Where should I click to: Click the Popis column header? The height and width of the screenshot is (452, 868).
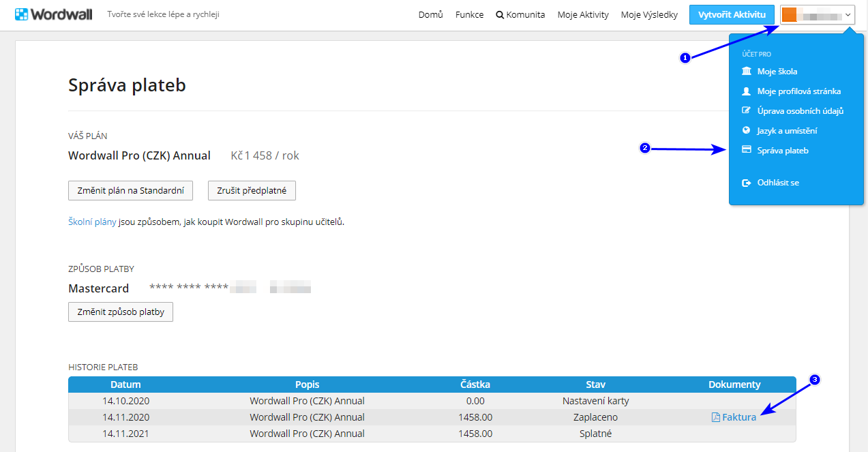(x=308, y=385)
